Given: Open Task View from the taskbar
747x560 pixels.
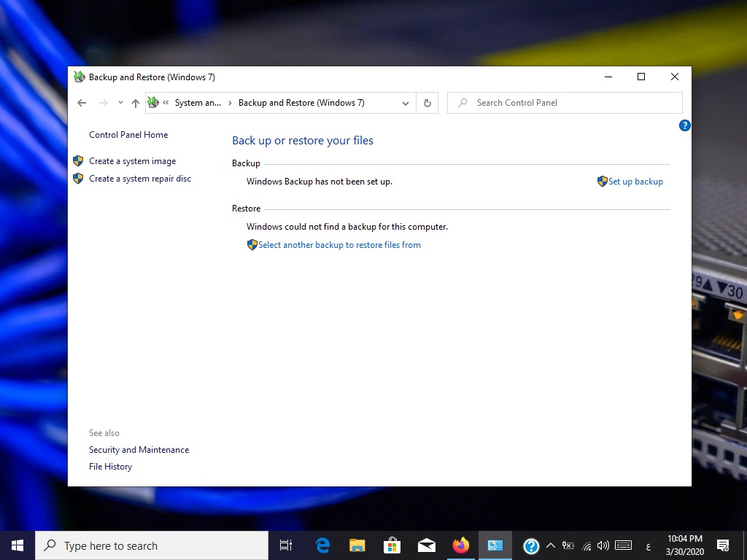Looking at the screenshot, I should [286, 545].
